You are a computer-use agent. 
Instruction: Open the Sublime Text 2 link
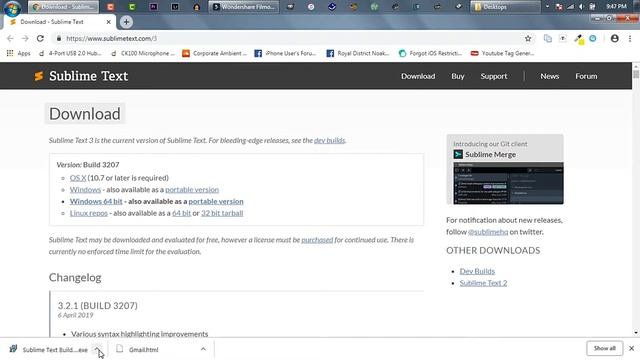point(483,283)
